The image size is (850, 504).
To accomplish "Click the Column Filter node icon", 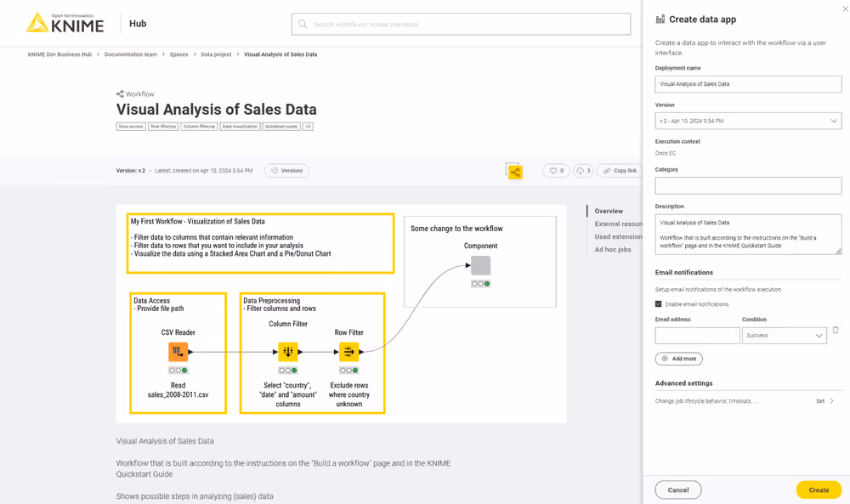I will pyautogui.click(x=286, y=350).
